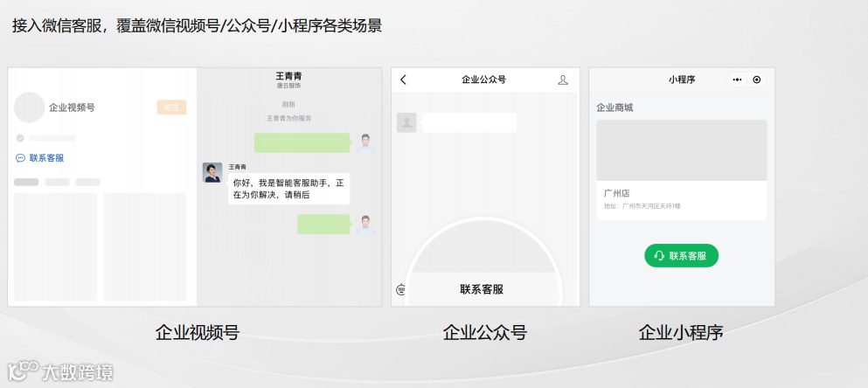Viewport: 868px width, 388px height.
Task: Click the address text 广州市天河区天环1楼
Action: click(x=651, y=206)
